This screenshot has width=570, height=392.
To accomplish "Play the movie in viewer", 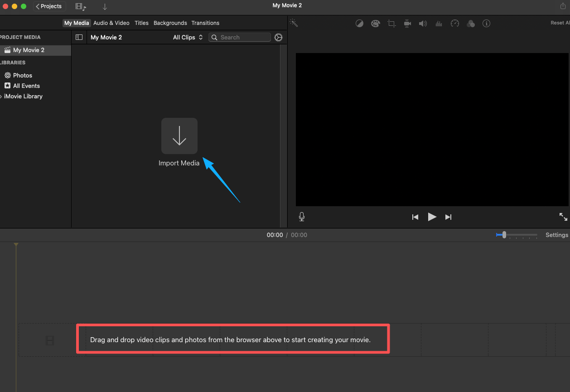I will (x=432, y=217).
